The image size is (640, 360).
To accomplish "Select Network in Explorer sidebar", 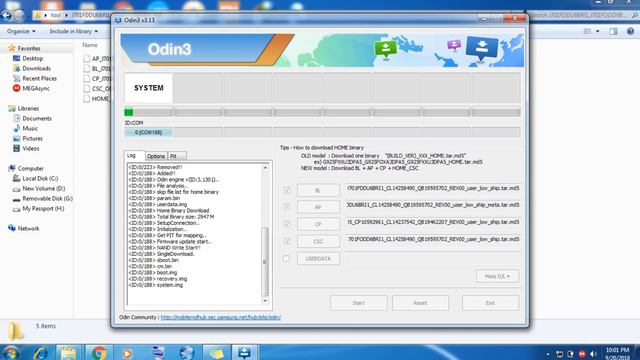I will tap(28, 229).
